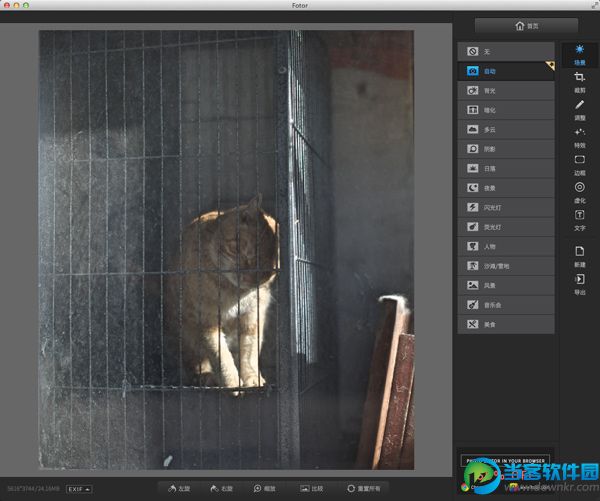Screen dimensions: 600x501
Task: Open the Tilt-shift (虚化) tool
Action: 579,193
